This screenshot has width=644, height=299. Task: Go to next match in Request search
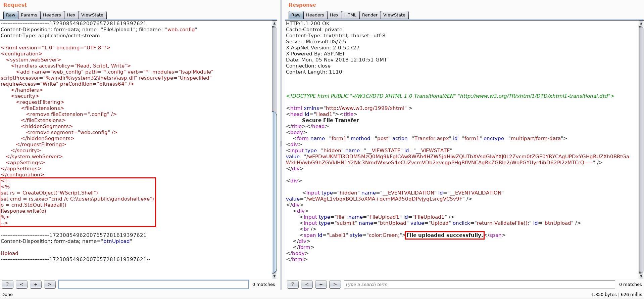click(50, 285)
